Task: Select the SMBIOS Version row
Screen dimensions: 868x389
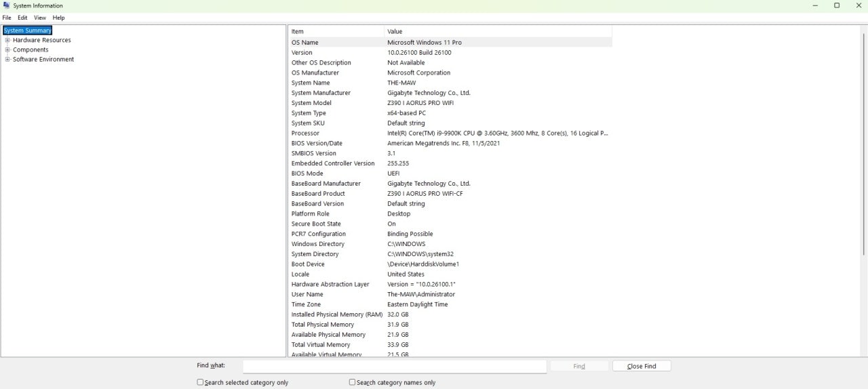Action: [450, 153]
